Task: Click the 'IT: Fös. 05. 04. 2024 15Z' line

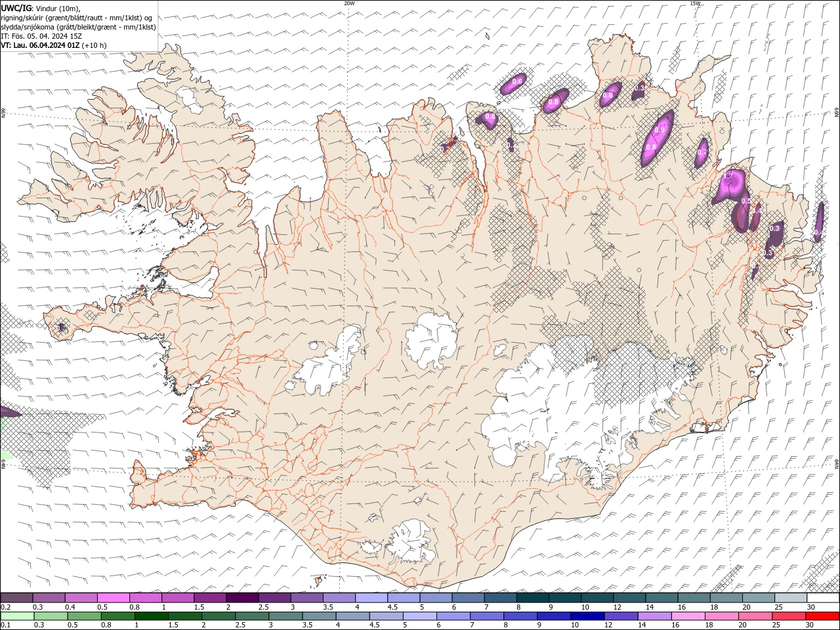Action: [41, 36]
